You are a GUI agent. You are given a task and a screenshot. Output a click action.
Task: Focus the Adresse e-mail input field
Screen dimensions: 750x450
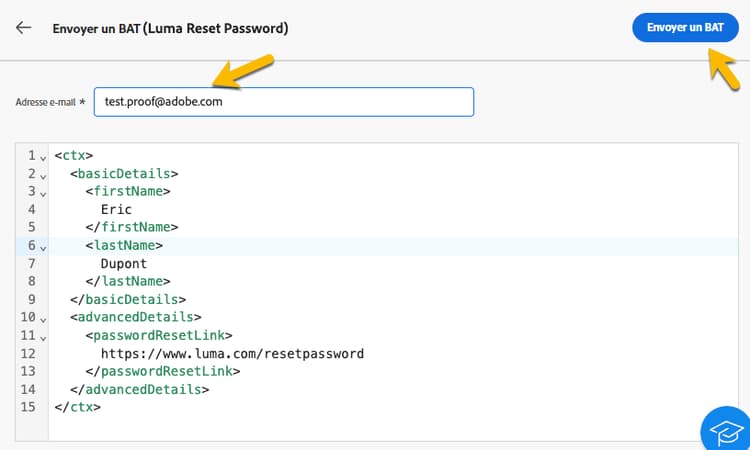pyautogui.click(x=283, y=102)
